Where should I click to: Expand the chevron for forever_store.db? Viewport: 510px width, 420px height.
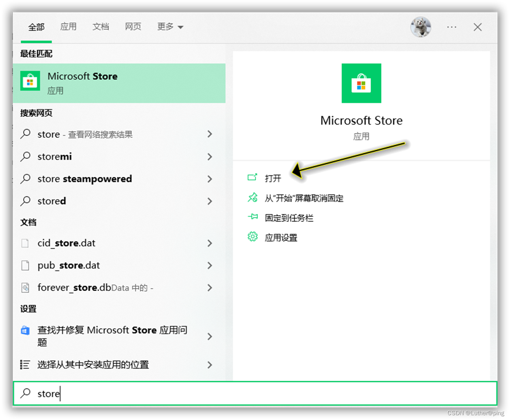pyautogui.click(x=210, y=288)
